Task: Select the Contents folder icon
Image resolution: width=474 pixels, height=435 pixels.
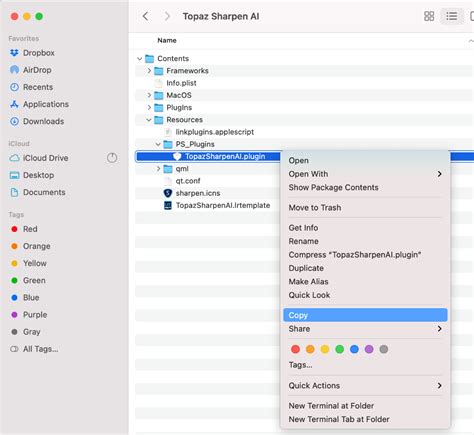Action: 150,59
